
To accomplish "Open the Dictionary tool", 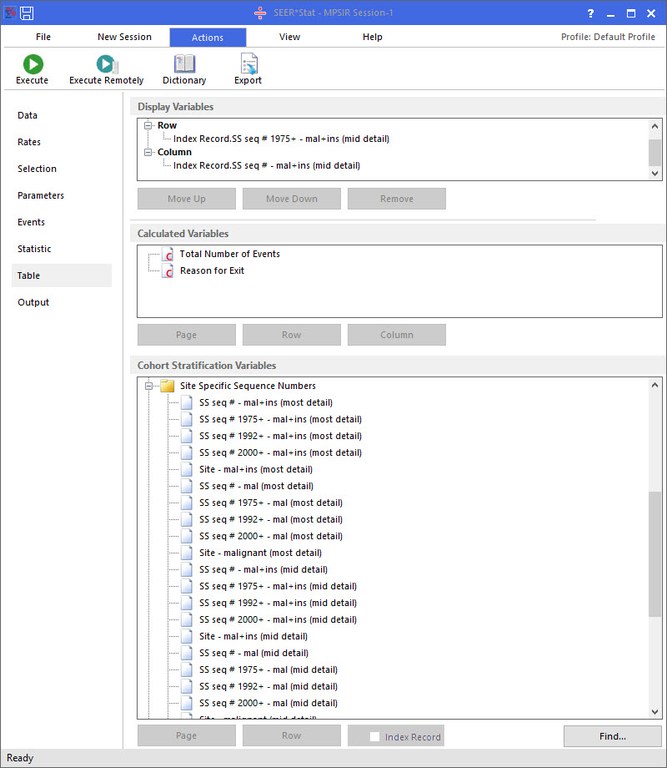I will [184, 65].
